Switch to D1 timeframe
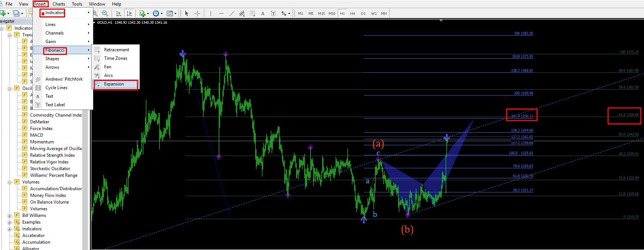 [363, 13]
